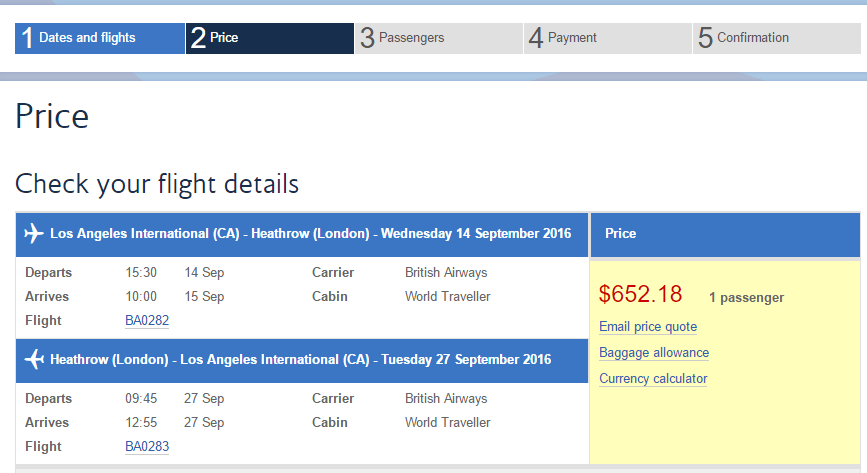This screenshot has height=473, width=867.
Task: Select the Confirmation step tab
Action: point(776,38)
